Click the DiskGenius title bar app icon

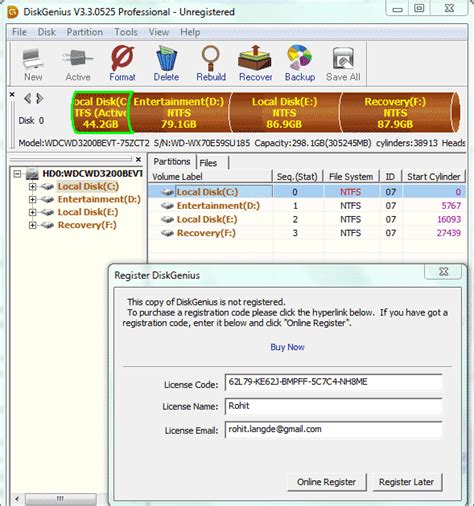coord(13,12)
